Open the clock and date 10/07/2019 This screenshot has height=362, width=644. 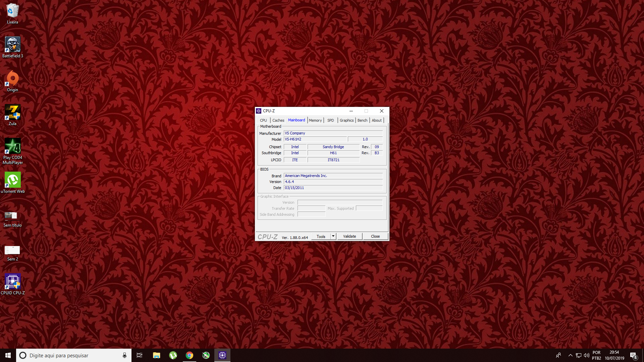tap(614, 355)
